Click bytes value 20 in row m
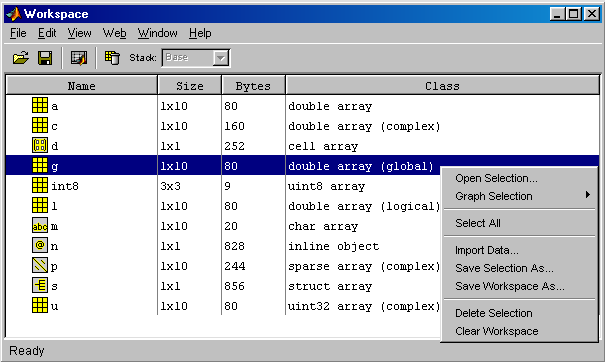 (x=231, y=226)
